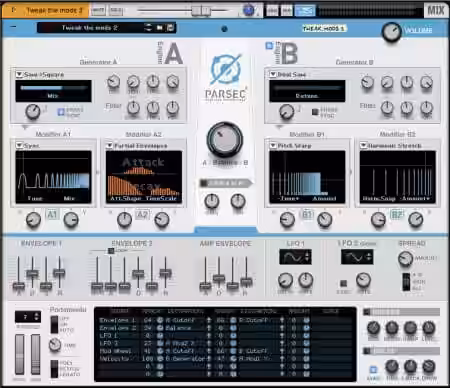The width and height of the screenshot is (450, 388).
Task: Change polyphony value stepper arrows
Action: 36,317
